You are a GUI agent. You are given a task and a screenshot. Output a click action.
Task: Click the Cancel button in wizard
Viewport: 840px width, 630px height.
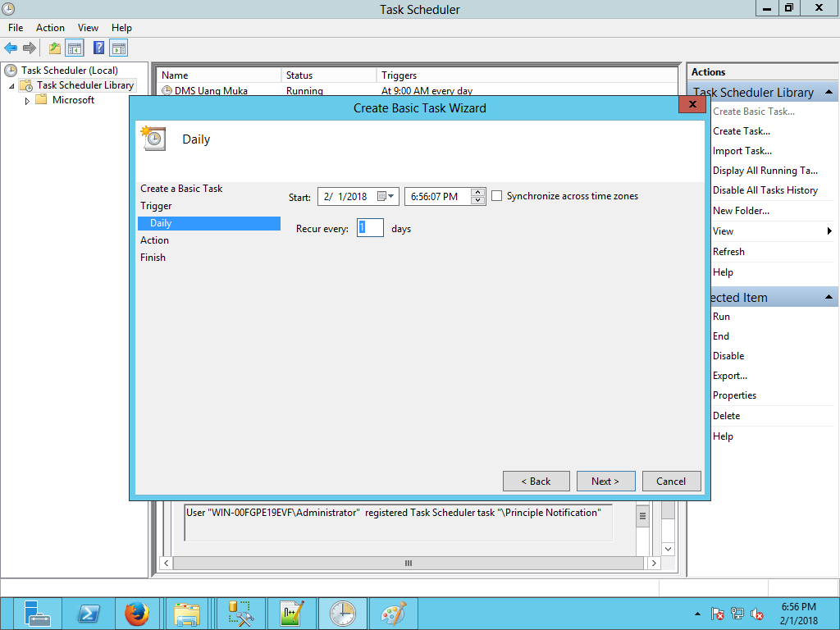click(671, 482)
